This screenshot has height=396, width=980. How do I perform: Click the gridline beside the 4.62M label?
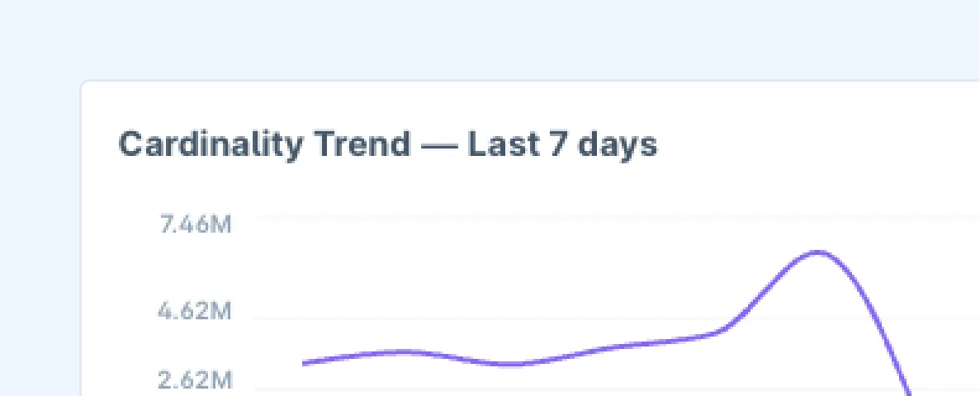616,318
